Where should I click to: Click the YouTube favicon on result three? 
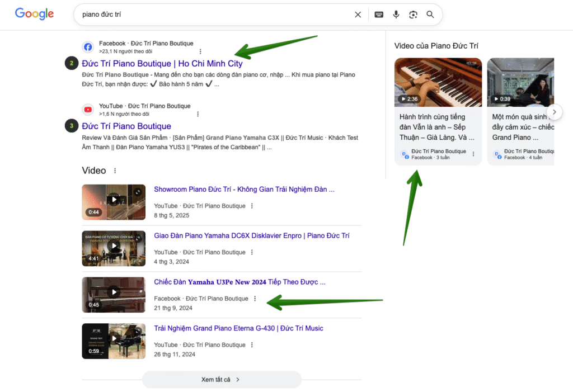88,110
